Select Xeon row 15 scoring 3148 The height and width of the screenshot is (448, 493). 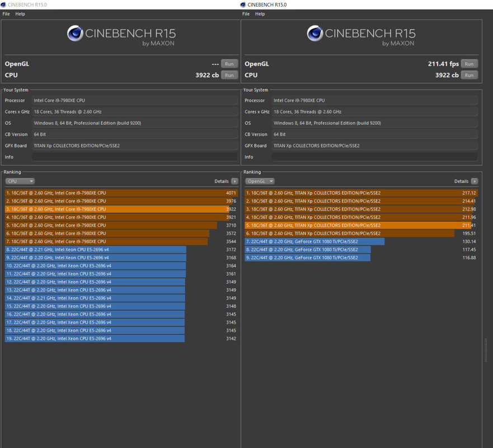click(121, 306)
